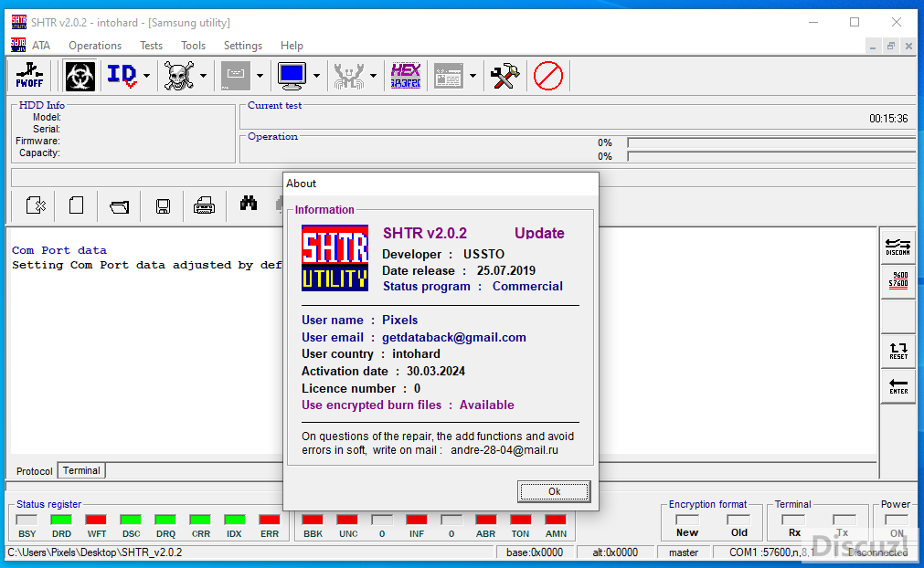Expand the dropdown arrow beside the ID icon

click(x=146, y=76)
